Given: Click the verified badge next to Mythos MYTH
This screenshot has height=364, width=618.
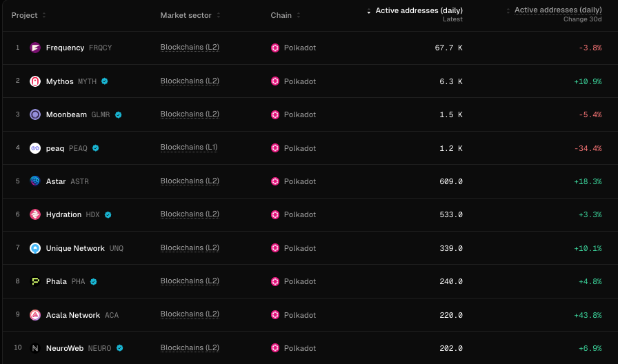Looking at the screenshot, I should 104,81.
